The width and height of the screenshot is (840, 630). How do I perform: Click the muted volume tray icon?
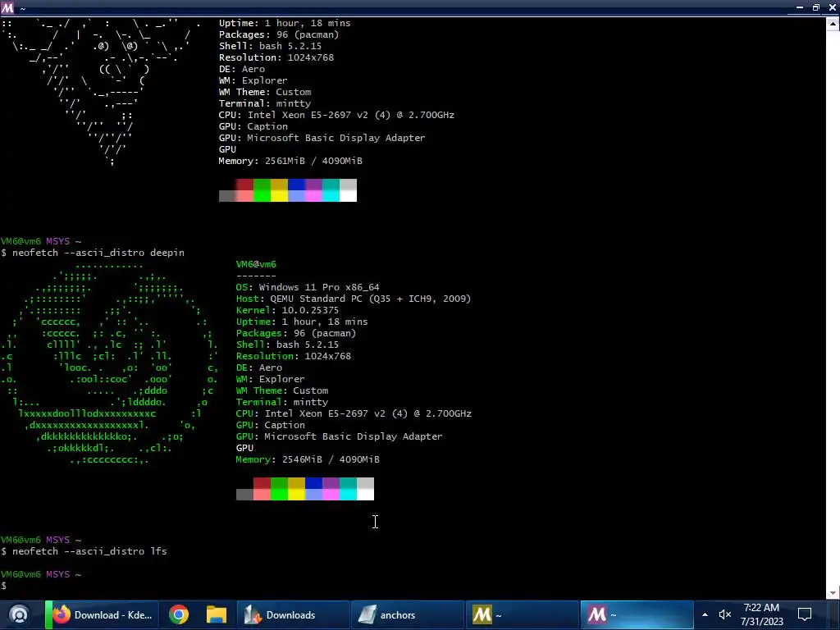point(725,614)
